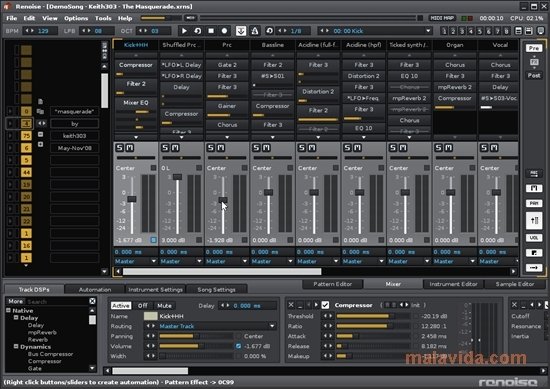
Task: Select the Active track state button
Action: click(121, 306)
